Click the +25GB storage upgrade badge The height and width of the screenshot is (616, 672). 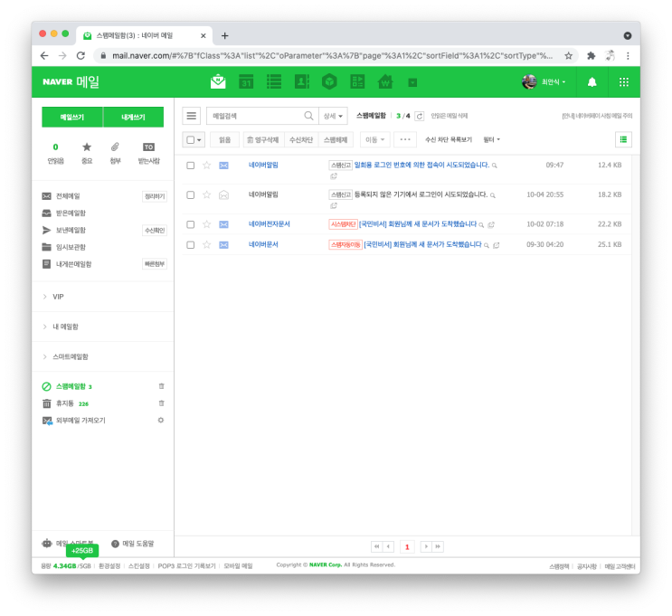point(82,550)
